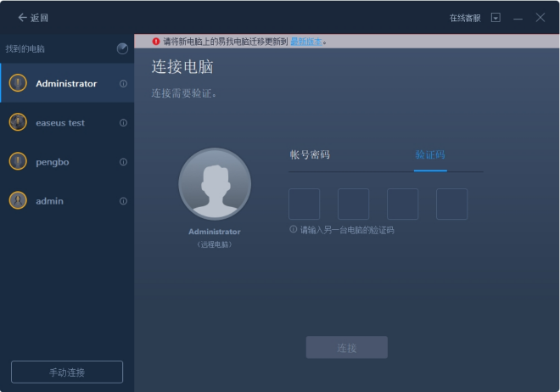Click info icon next to Administrator
The image size is (560, 392).
click(x=123, y=84)
